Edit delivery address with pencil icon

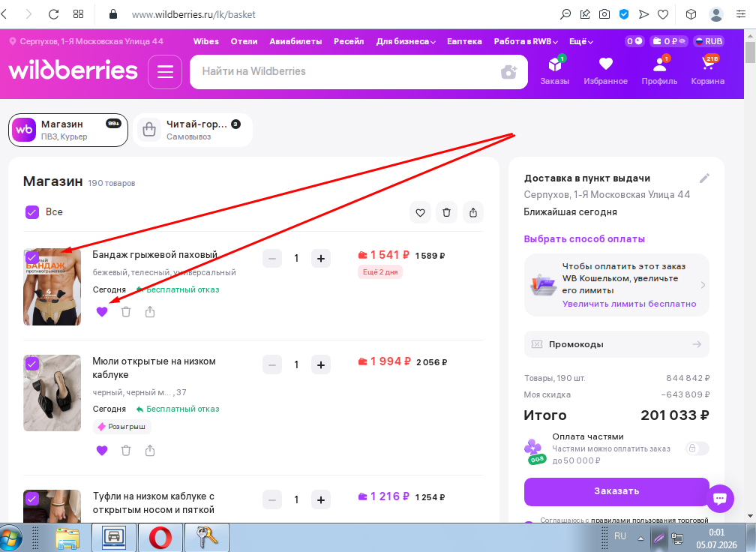(704, 178)
